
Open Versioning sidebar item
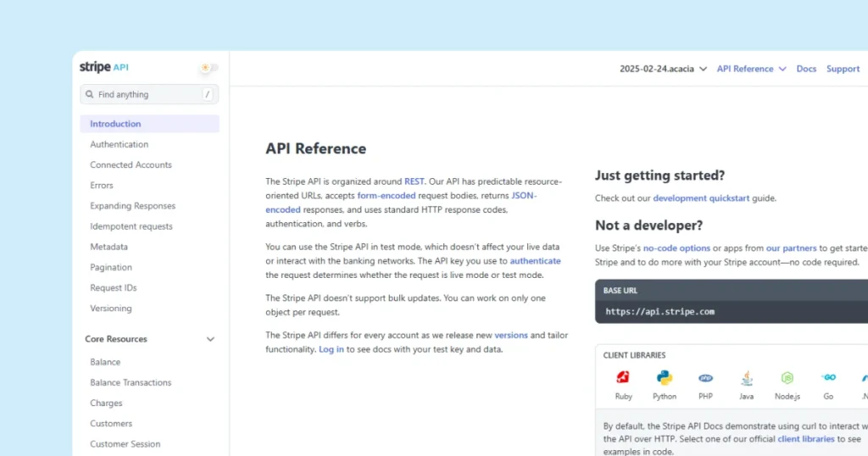point(111,309)
